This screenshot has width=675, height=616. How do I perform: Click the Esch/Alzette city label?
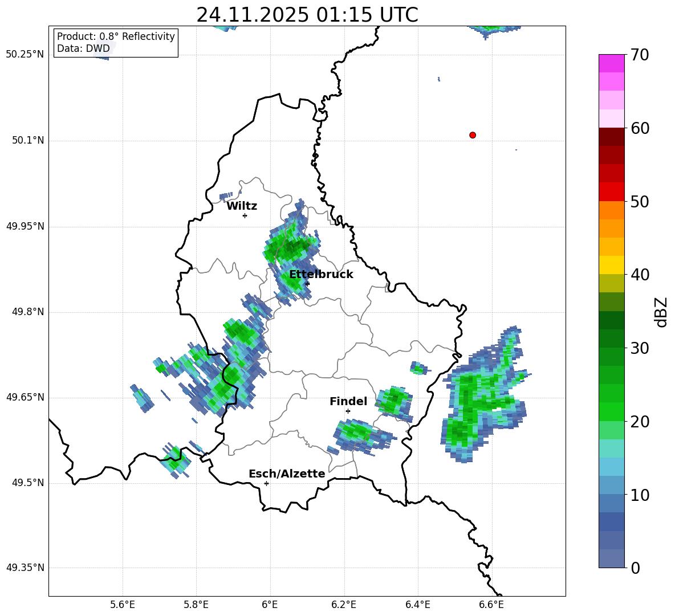pos(287,474)
